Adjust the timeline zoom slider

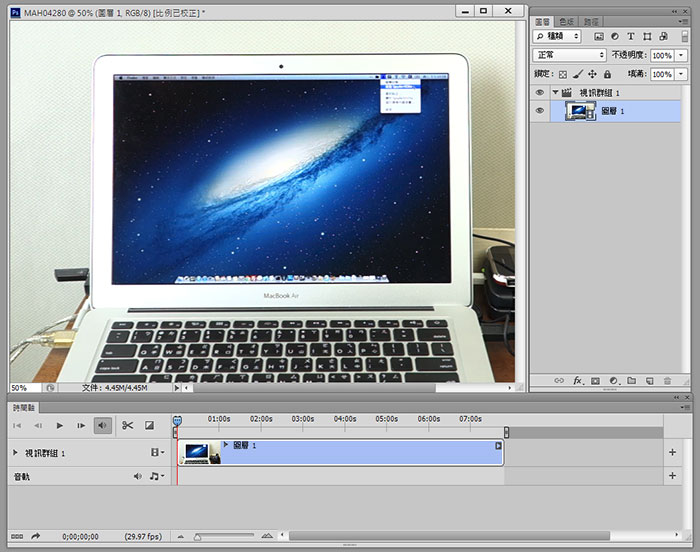coord(197,537)
